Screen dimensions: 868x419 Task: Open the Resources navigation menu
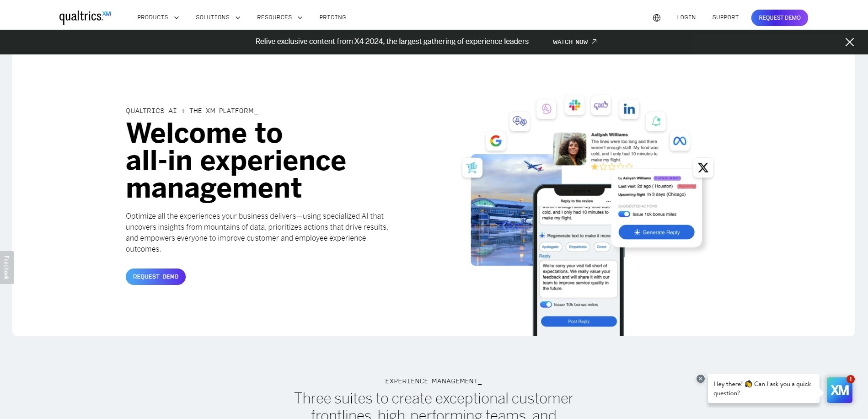tap(274, 17)
